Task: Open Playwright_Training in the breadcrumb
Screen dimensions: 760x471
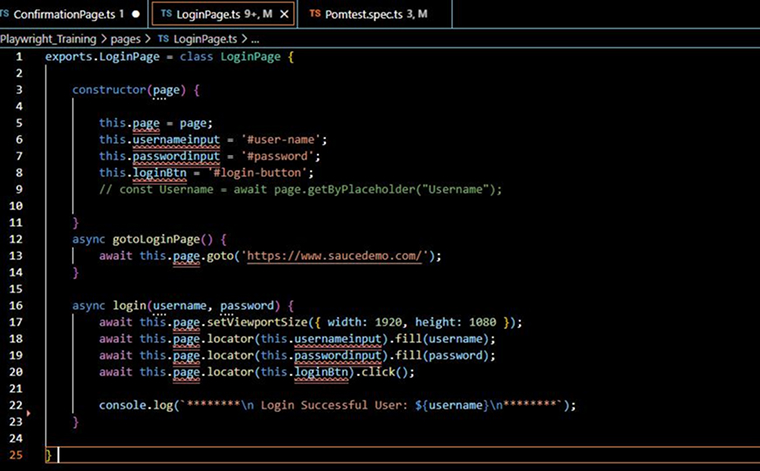Action: click(x=48, y=39)
